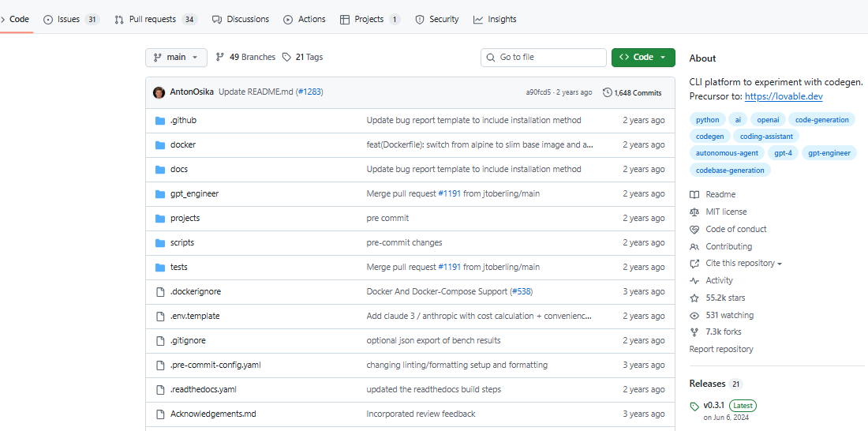868x431 pixels.
Task: Select the codegen topic tag
Action: 709,137
